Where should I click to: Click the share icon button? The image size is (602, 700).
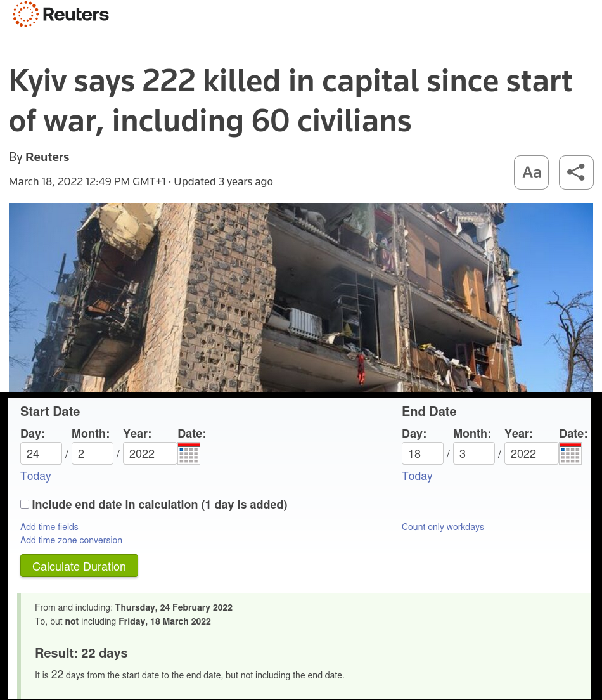[x=576, y=172]
